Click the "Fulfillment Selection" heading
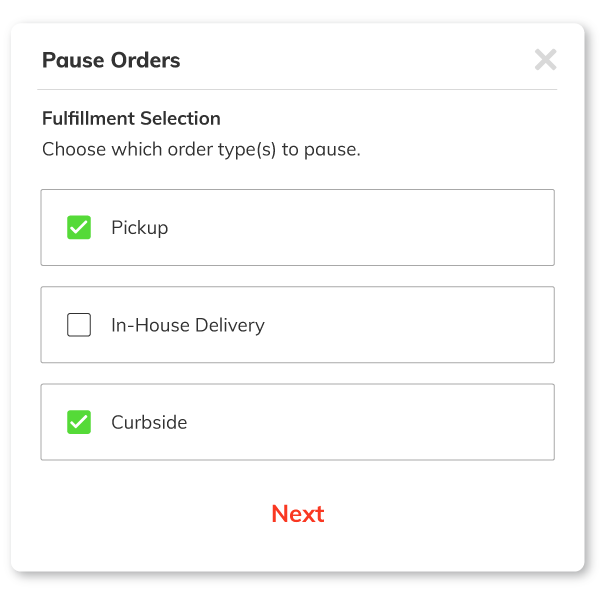Viewport: 600px width, 600px height. pyautogui.click(x=131, y=118)
